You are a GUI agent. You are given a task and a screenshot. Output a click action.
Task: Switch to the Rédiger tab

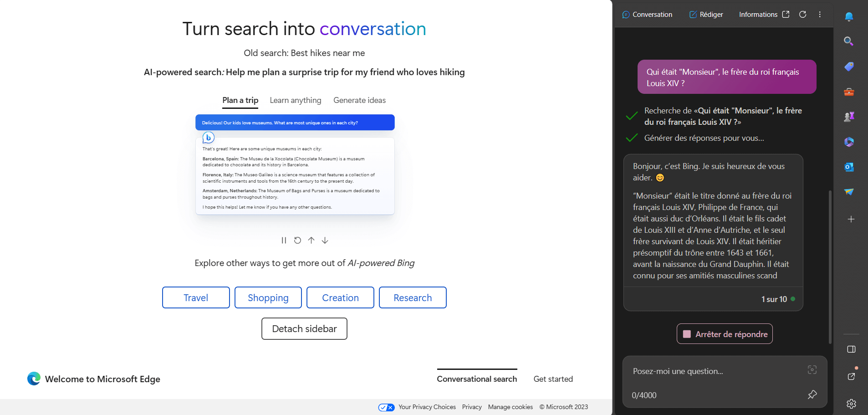click(x=706, y=15)
